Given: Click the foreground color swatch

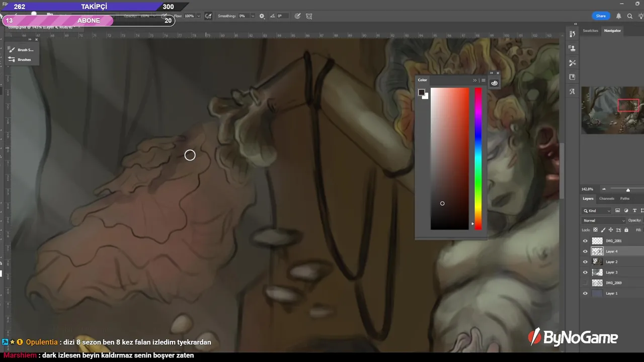Looking at the screenshot, I should coord(422,92).
